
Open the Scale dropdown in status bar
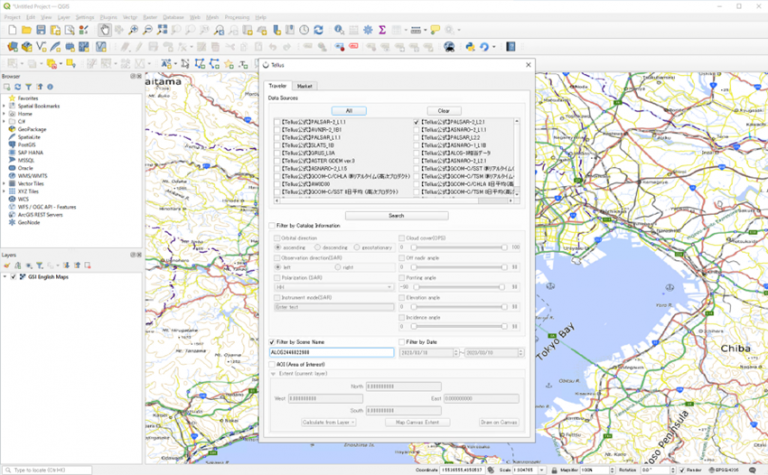click(542, 470)
